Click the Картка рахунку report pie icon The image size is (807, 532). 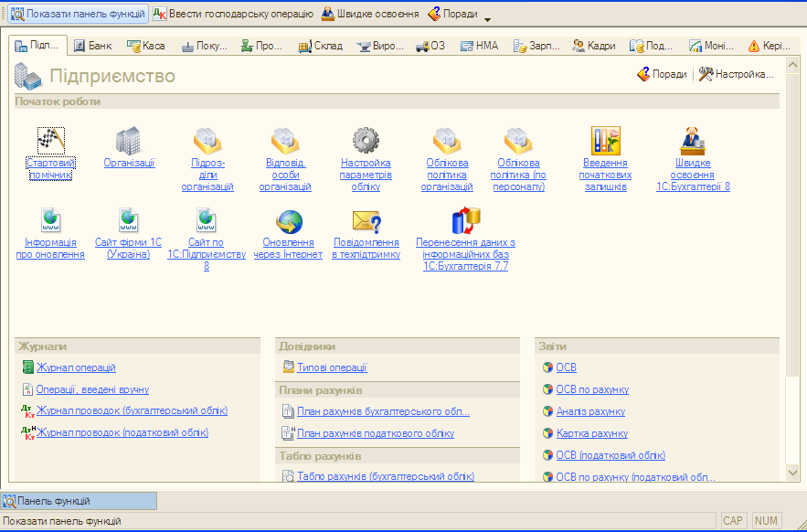548,433
